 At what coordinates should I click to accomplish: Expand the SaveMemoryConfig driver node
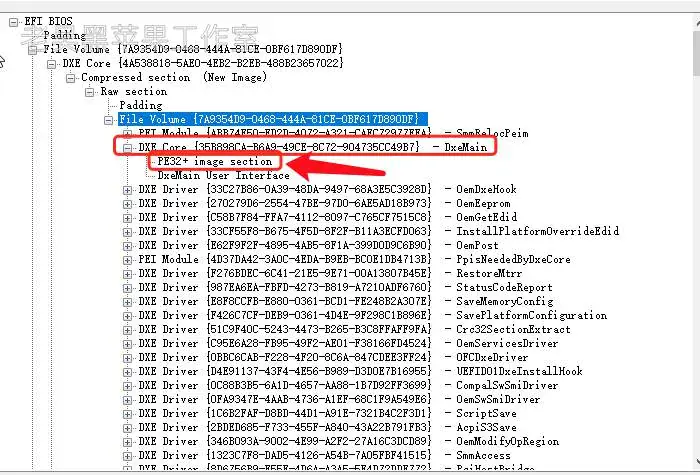128,302
